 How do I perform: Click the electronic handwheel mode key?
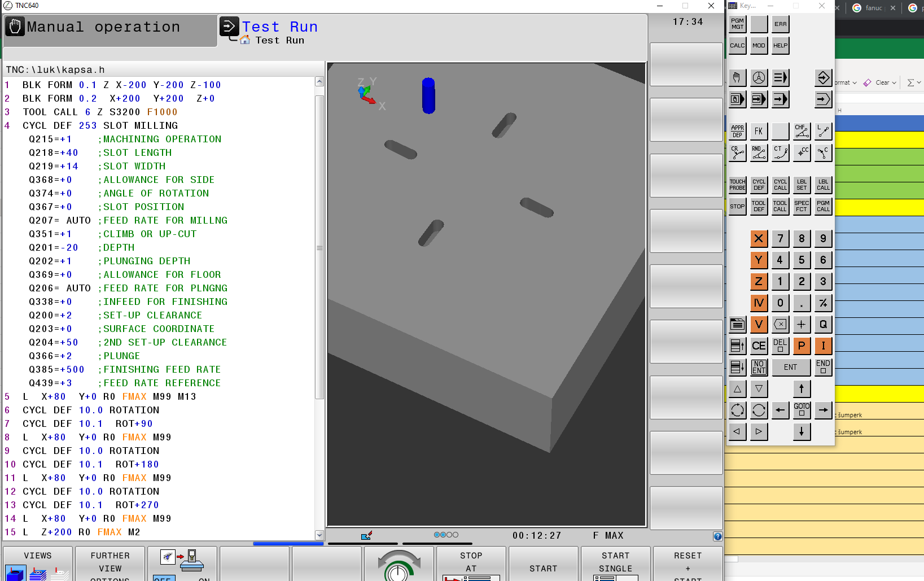(759, 78)
